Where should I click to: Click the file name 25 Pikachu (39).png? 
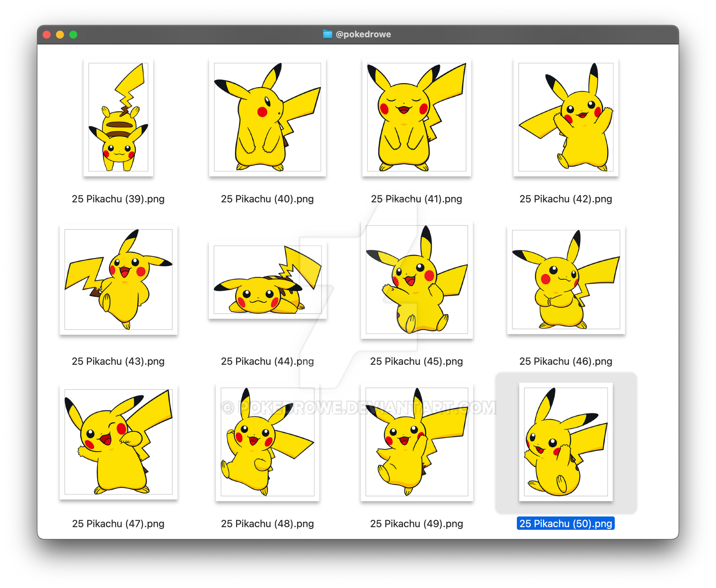click(x=118, y=199)
